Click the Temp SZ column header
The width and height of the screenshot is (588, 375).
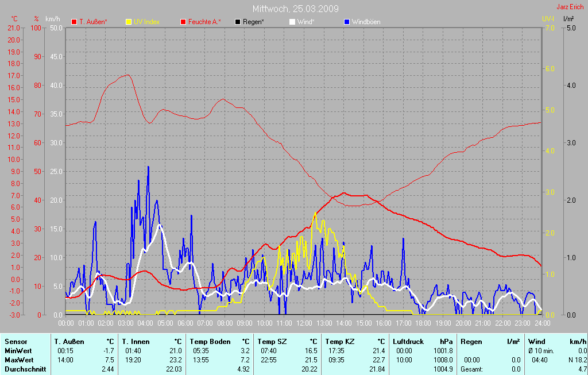pos(272,342)
